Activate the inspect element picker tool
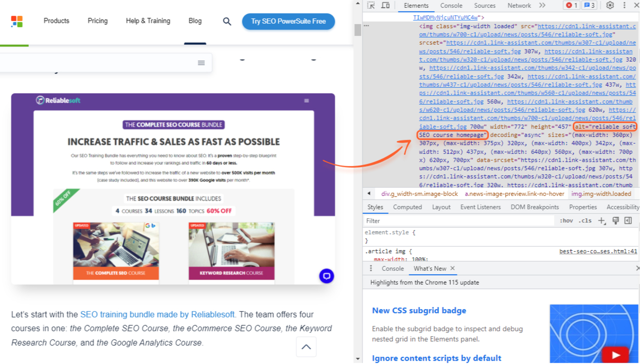This screenshot has height=364, width=640. (371, 5)
